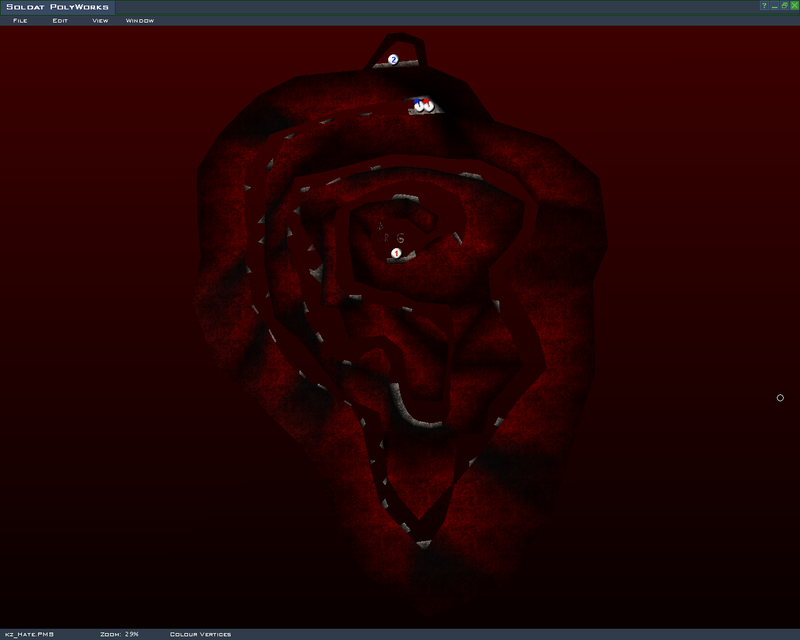Click the Colour Vertices tool label
This screenshot has width=800, height=640.
point(200,634)
